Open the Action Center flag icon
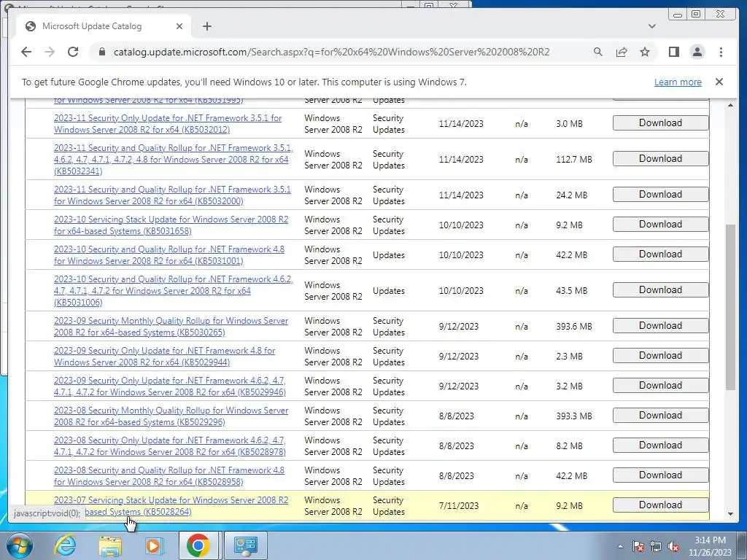Screen dimensions: 747x560 tap(638, 546)
